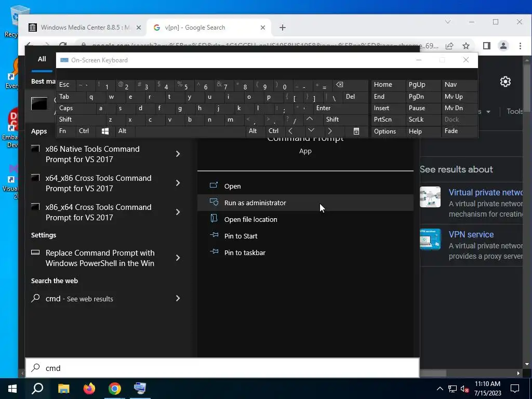
Task: Toggle the right Ctrl key on On-Screen Keyboard
Action: 275,131
